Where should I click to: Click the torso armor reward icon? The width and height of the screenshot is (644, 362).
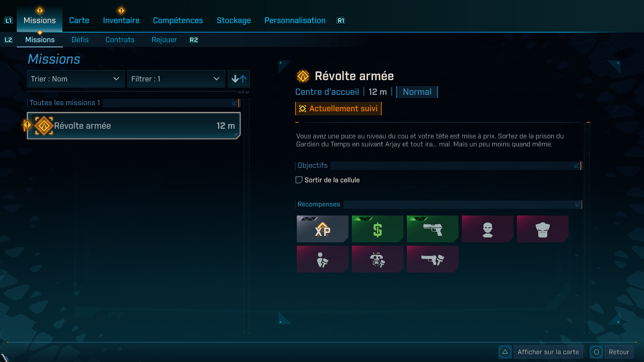pyautogui.click(x=542, y=229)
